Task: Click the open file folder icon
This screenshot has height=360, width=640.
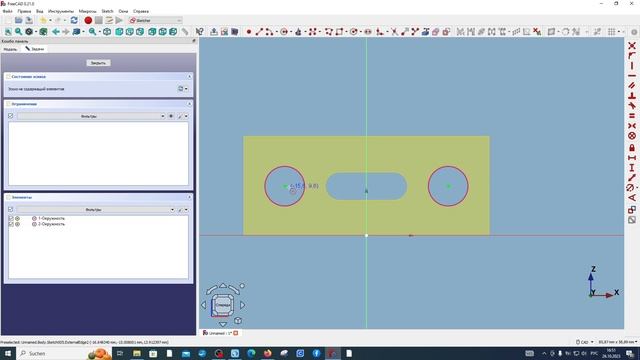Action: coord(18,20)
